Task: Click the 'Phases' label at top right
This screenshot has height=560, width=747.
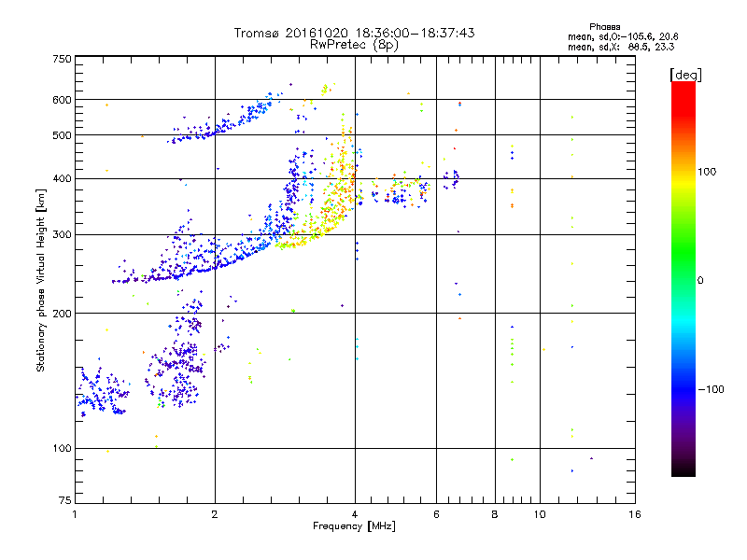Action: click(604, 27)
